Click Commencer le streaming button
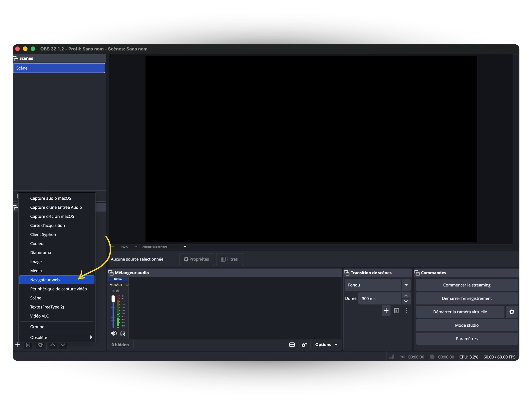The image size is (532, 405). [467, 285]
